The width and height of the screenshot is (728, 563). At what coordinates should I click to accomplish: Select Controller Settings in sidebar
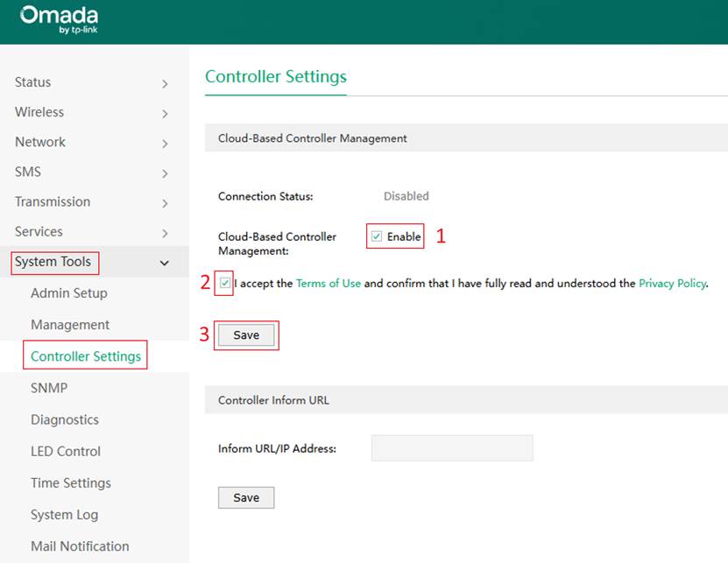click(85, 356)
